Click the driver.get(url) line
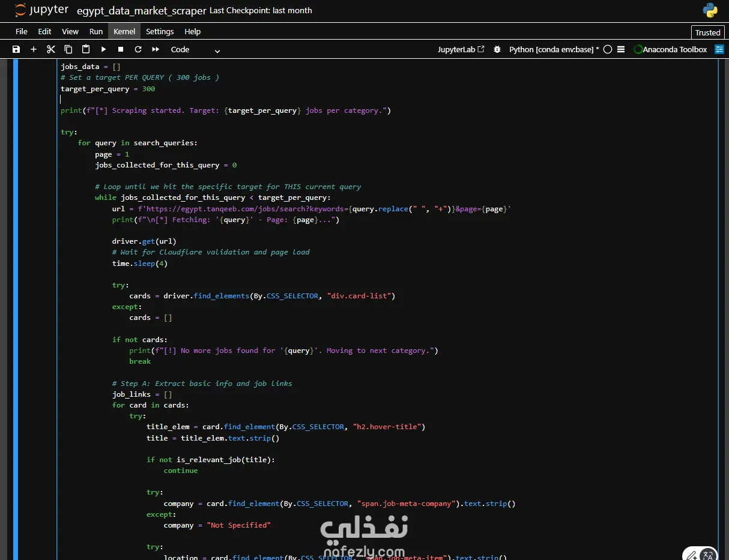This screenshot has width=729, height=560. pos(144,241)
